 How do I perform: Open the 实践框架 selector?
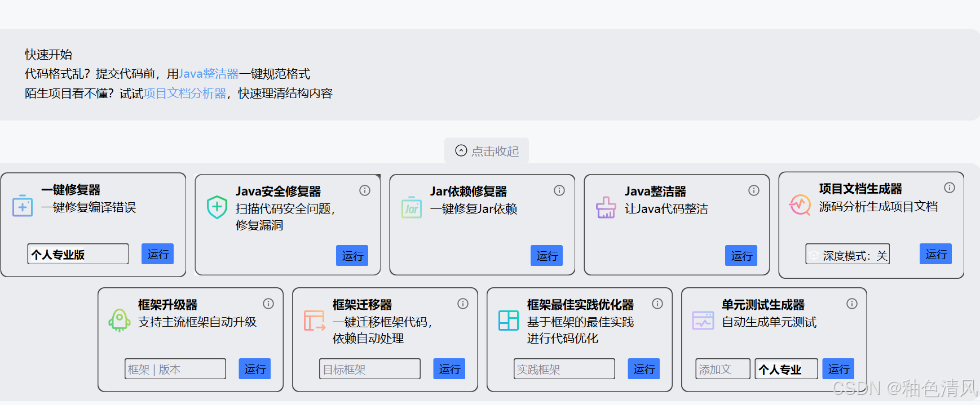pyautogui.click(x=564, y=369)
